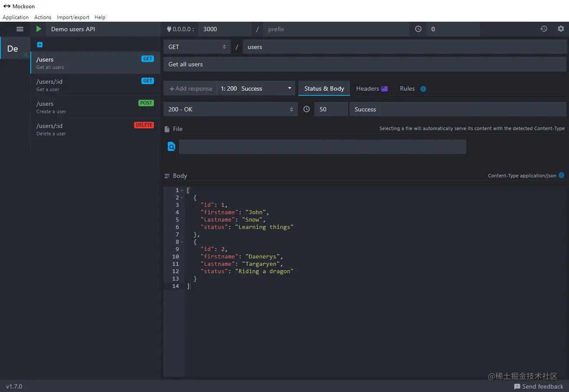Select GET /users/:id Get a user route

[x=95, y=85]
